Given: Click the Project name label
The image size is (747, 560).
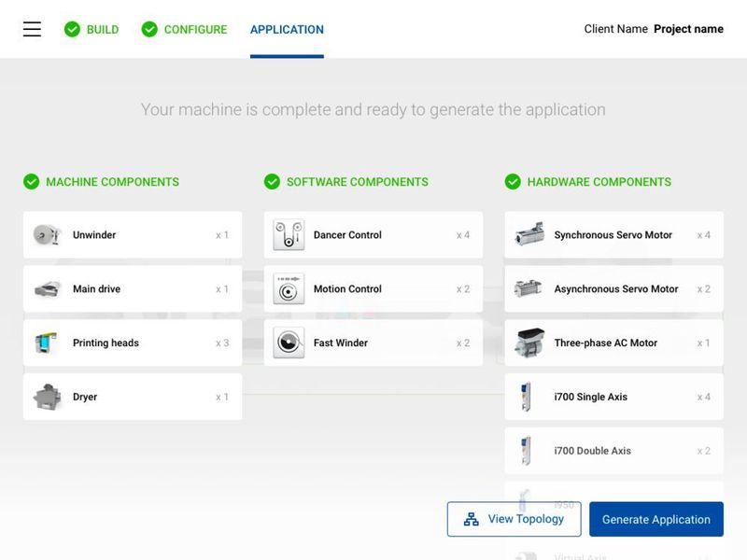Looking at the screenshot, I should click(688, 29).
